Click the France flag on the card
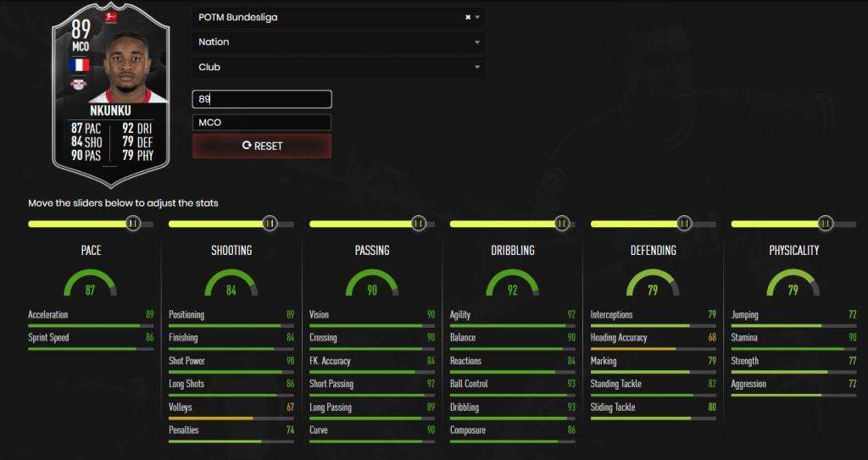868x460 pixels. pyautogui.click(x=79, y=65)
